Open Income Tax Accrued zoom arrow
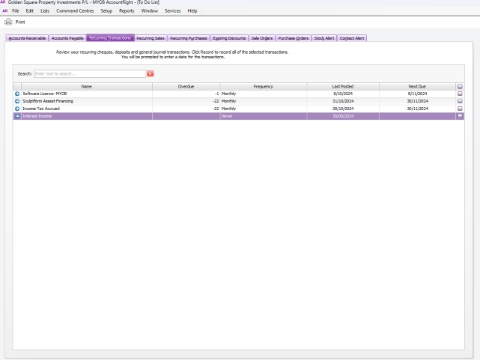 [17, 109]
